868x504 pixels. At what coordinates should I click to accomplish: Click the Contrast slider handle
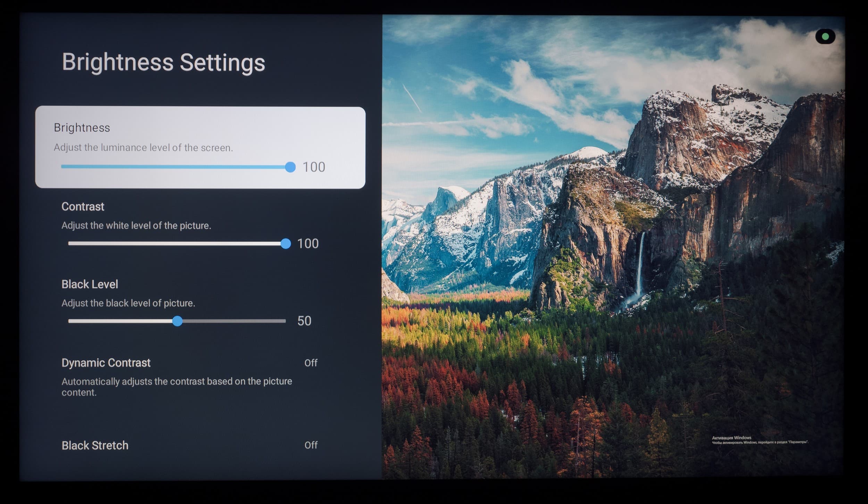coord(285,243)
